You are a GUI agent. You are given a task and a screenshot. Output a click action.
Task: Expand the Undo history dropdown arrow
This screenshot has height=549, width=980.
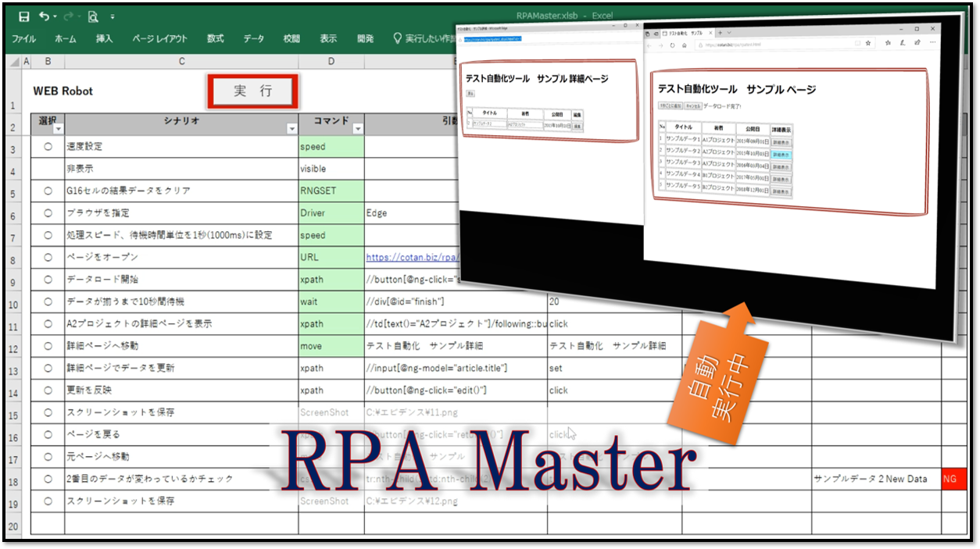(55, 16)
